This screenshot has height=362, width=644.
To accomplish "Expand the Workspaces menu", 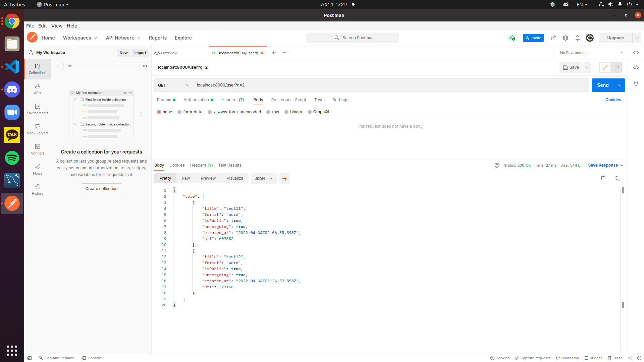I will point(80,38).
